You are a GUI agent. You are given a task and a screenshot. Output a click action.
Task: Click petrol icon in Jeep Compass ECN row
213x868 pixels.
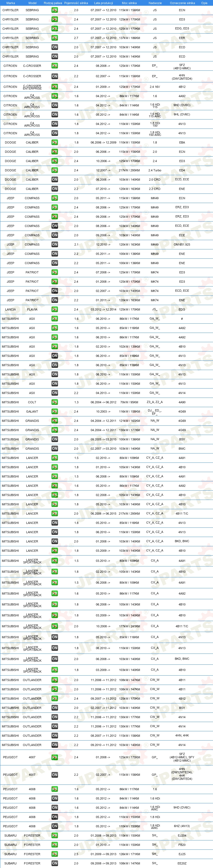point(54,198)
